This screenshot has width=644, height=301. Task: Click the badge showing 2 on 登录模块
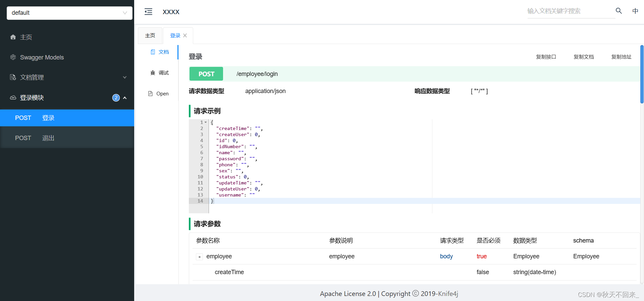coord(116,98)
